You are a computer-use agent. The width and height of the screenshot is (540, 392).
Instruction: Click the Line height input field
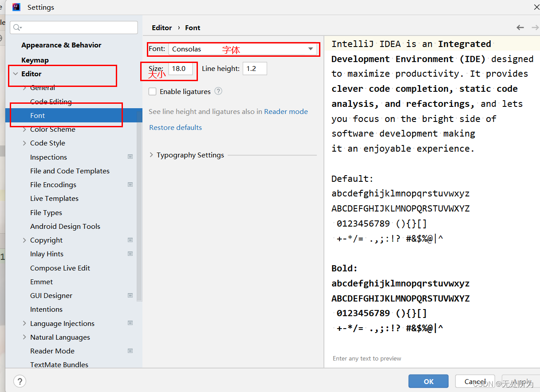point(255,69)
